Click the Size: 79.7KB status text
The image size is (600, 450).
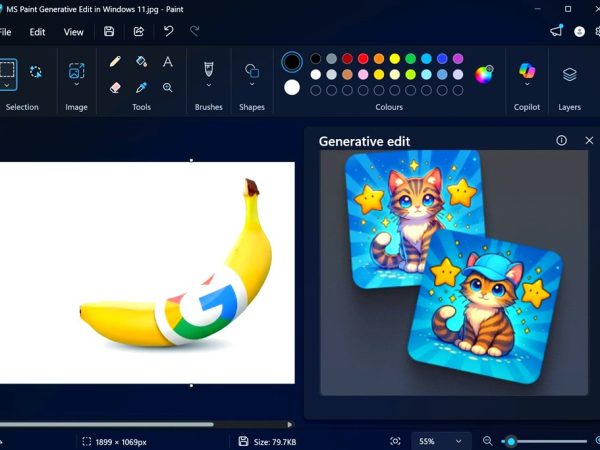tap(275, 442)
